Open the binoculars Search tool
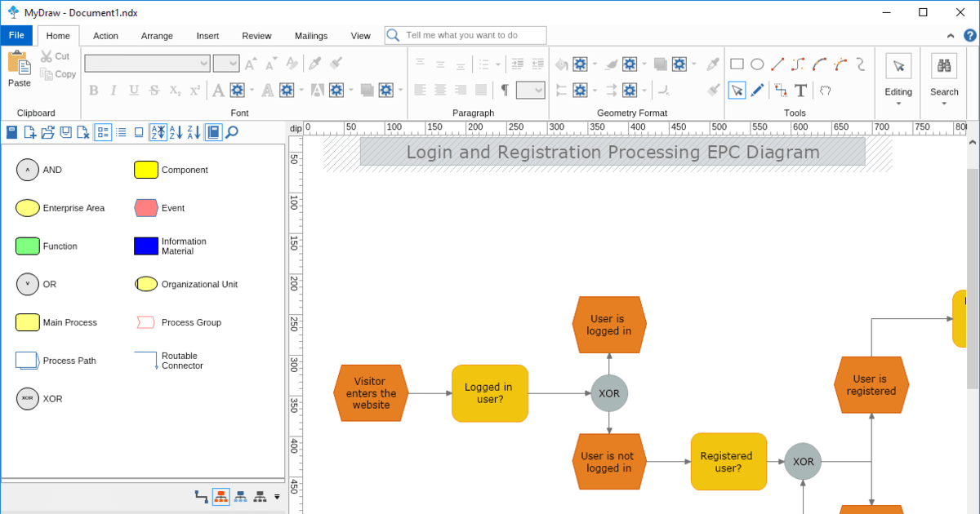The height and width of the screenshot is (514, 980). [944, 67]
